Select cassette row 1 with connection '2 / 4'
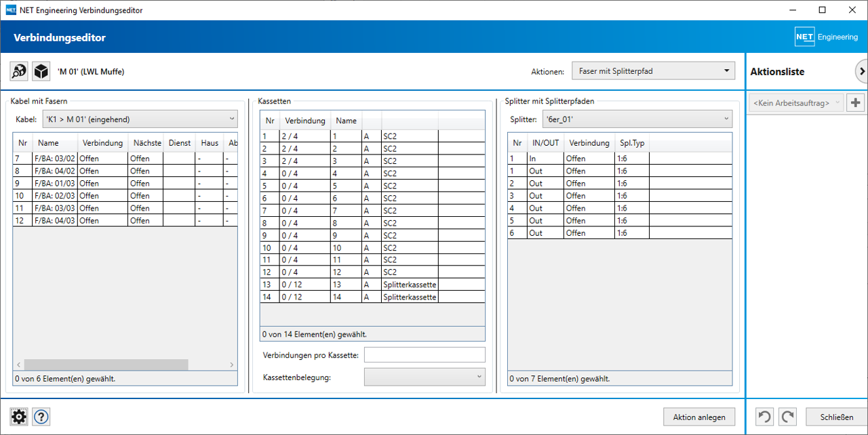The height and width of the screenshot is (435, 868). pyautogui.click(x=372, y=136)
